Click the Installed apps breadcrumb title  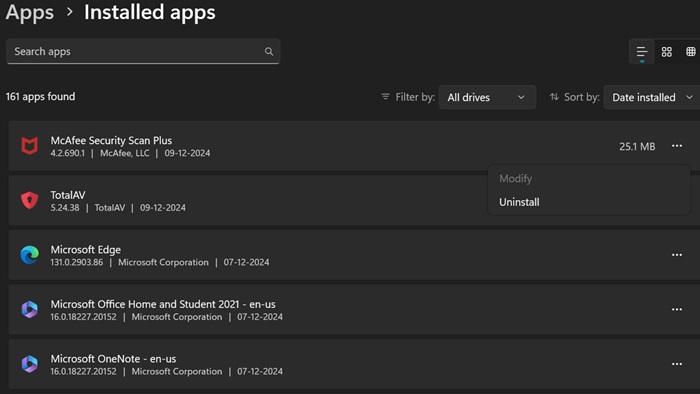[150, 12]
